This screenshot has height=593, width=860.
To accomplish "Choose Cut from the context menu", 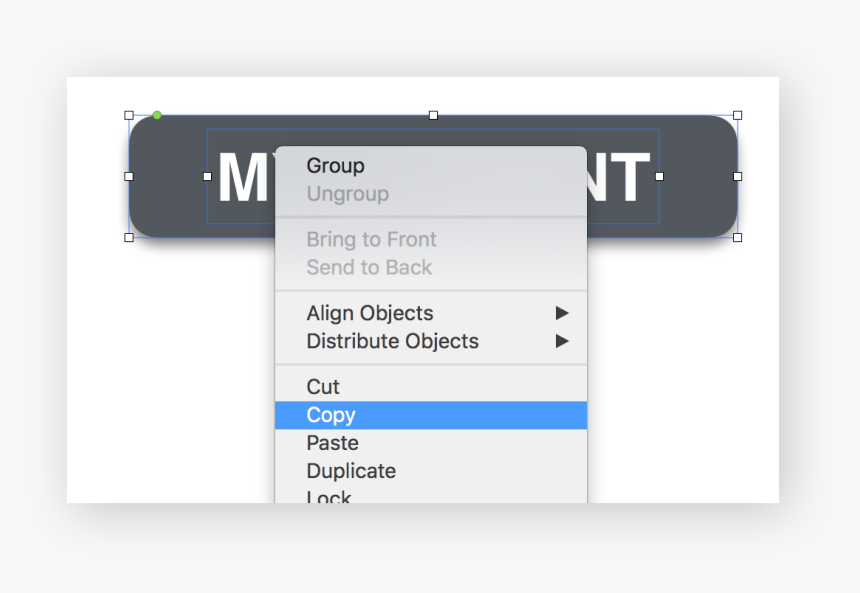I will click(323, 387).
